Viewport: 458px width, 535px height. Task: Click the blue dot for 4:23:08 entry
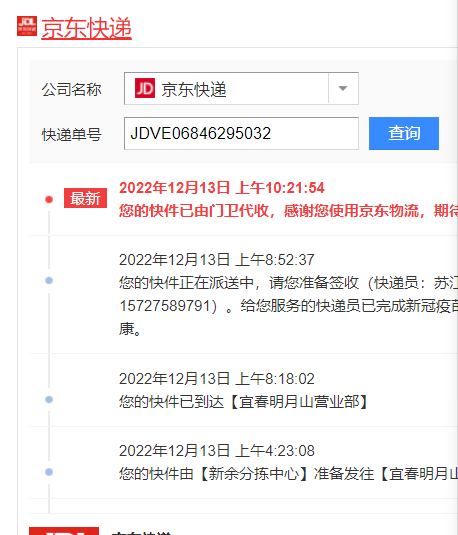click(49, 472)
